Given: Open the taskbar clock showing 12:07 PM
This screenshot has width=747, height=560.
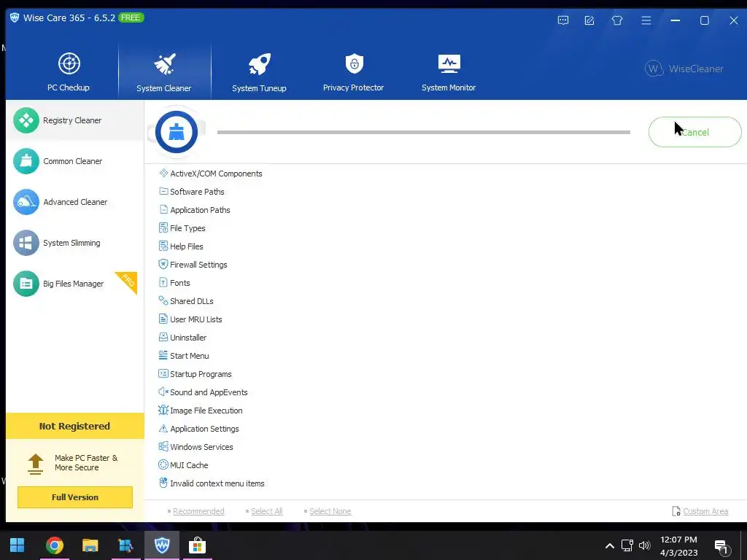Looking at the screenshot, I should pyautogui.click(x=679, y=546).
